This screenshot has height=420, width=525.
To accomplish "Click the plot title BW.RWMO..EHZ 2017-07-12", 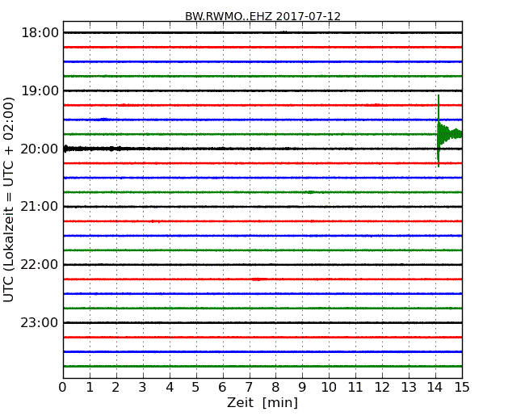I will [x=262, y=16].
